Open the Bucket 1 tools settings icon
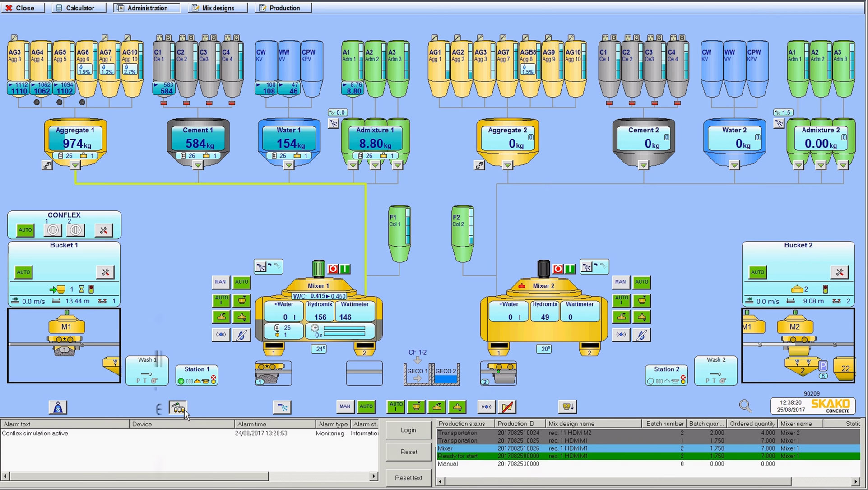This screenshot has width=868, height=490. 105,272
